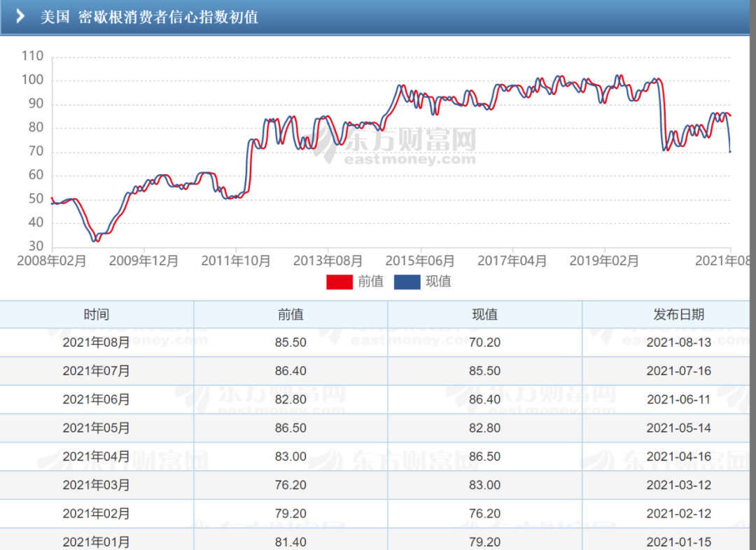756x550 pixels.
Task: Click the 2021年05月 current value 82.80
Action: 484,428
